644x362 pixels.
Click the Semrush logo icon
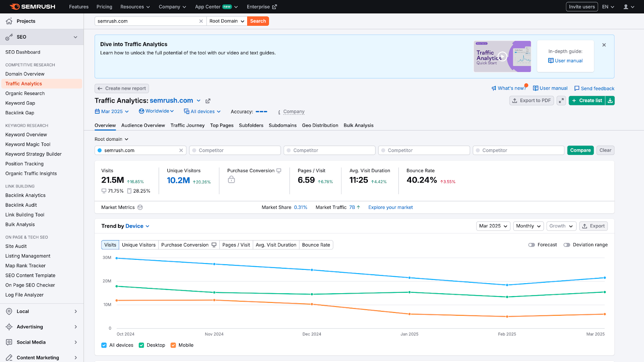click(16, 6)
